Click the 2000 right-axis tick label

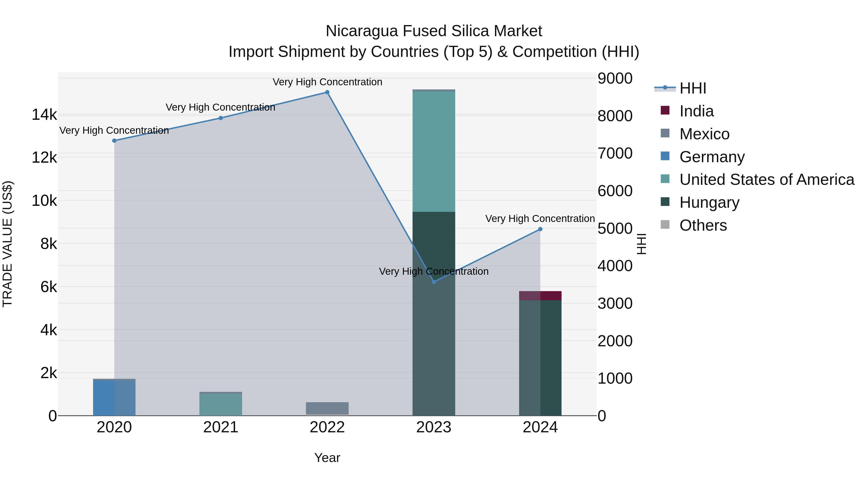coord(615,341)
